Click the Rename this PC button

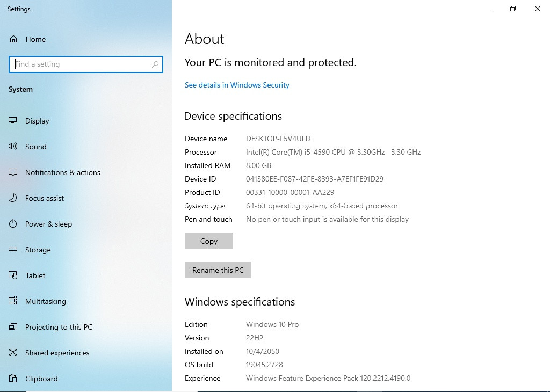point(218,270)
